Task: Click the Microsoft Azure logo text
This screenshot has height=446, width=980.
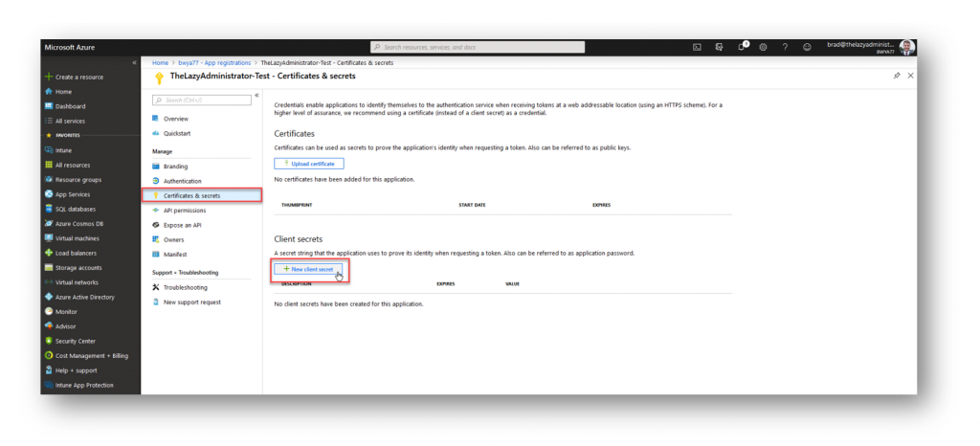Action: pyautogui.click(x=69, y=48)
